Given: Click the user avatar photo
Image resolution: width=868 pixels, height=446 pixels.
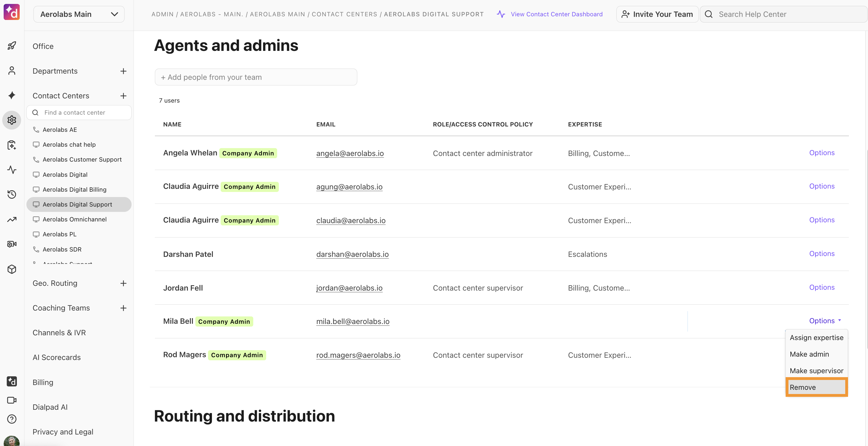Looking at the screenshot, I should (x=12, y=441).
